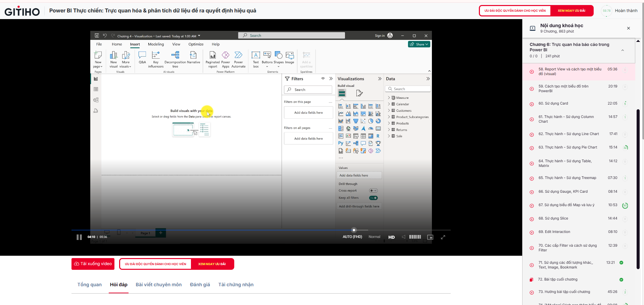Toggle picture-in-picture mode for the video
Screen dimensions: 644x305
[430, 237]
